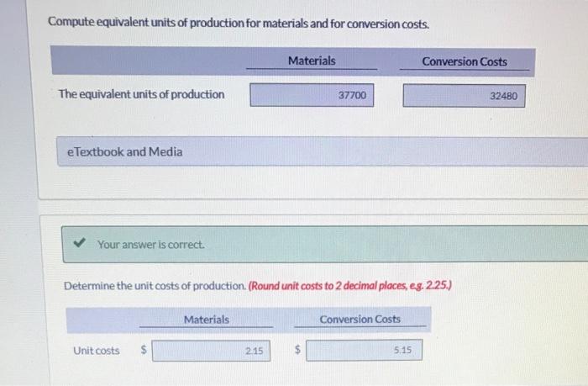Select the 'Your answer is correct.' message
The height and width of the screenshot is (386, 588).
[151, 245]
